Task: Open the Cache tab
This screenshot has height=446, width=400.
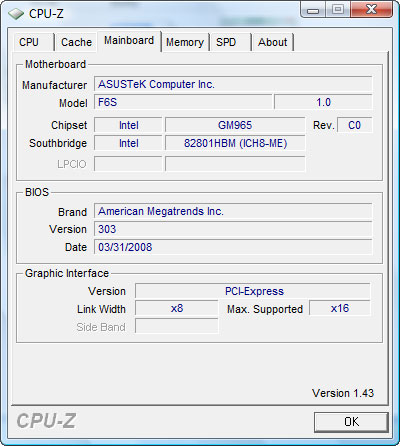Action: pos(76,42)
